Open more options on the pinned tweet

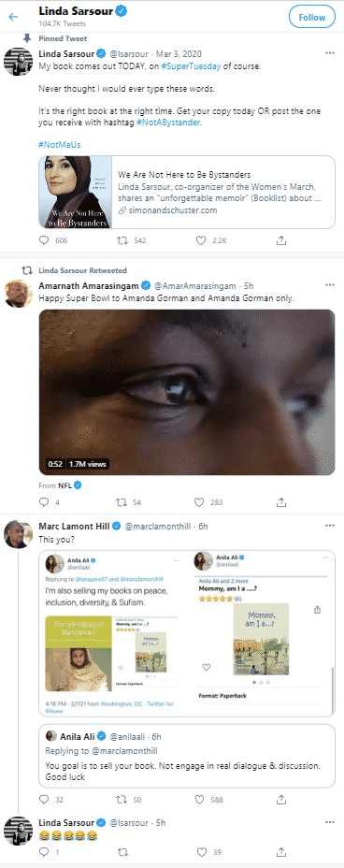(330, 53)
